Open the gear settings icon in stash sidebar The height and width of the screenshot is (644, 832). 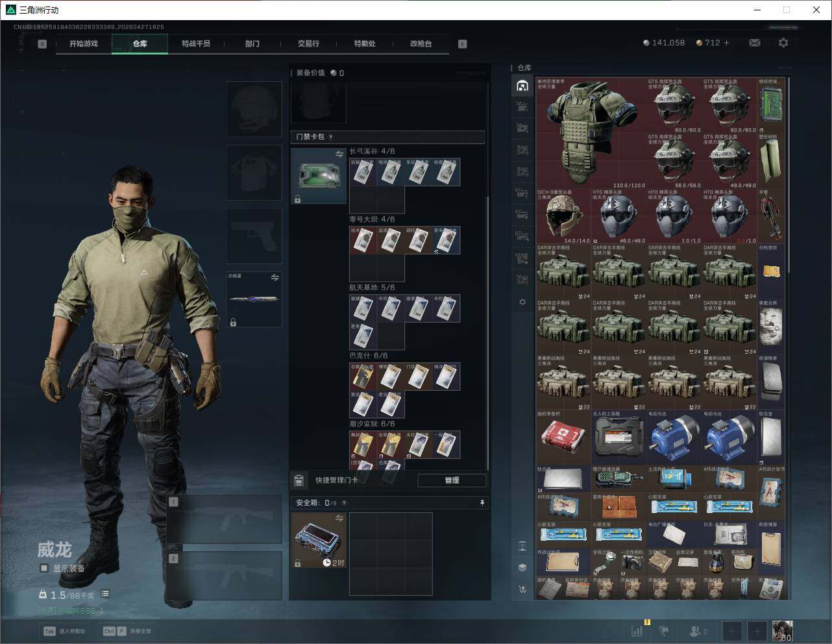522,302
